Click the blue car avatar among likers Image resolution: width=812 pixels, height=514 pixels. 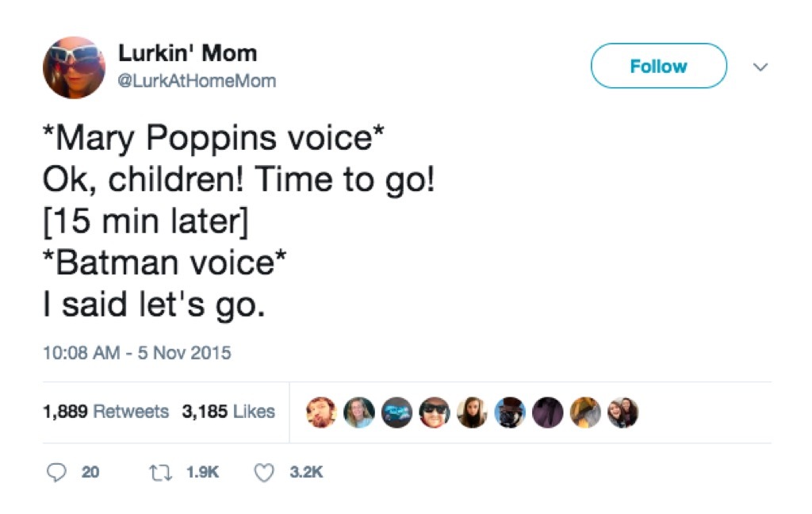394,411
